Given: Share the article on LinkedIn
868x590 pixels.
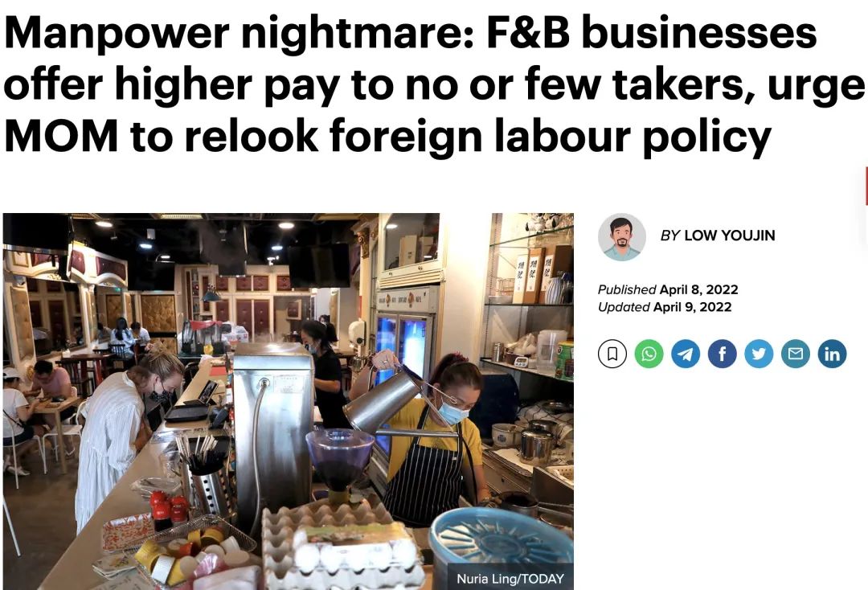Looking at the screenshot, I should 832,354.
